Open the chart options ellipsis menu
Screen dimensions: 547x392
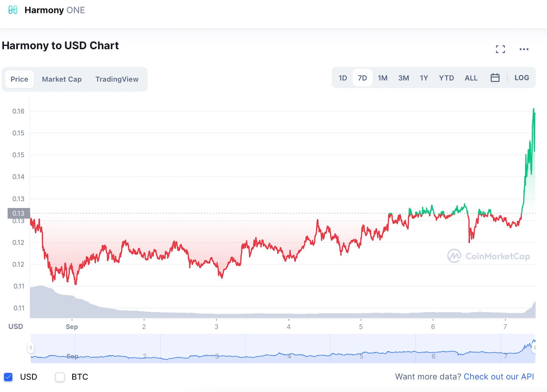[524, 49]
